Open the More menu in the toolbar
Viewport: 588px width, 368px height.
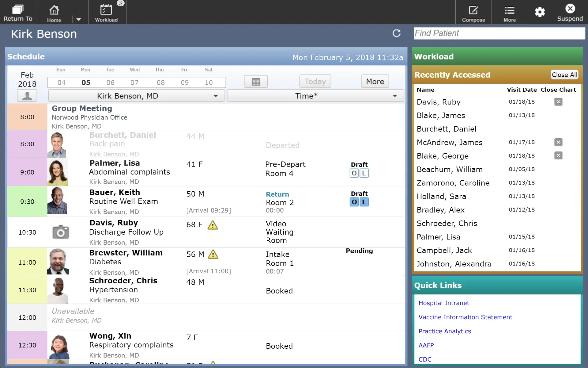click(509, 12)
